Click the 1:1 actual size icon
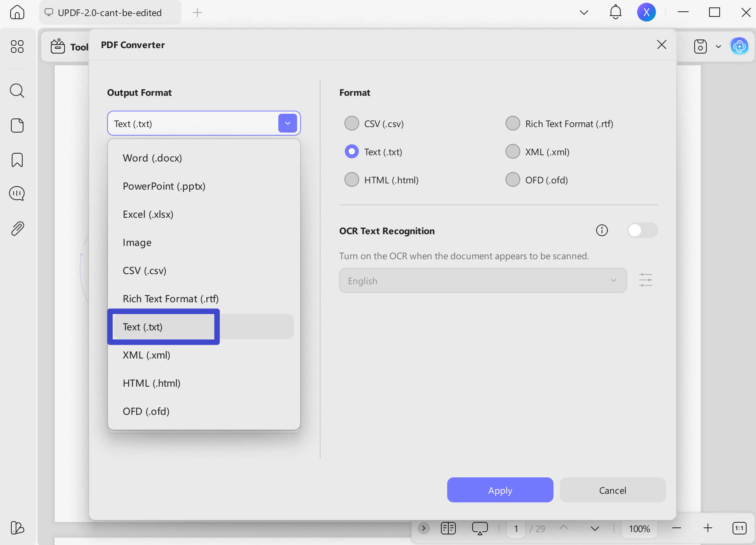Screen dimensions: 756x545 pyautogui.click(x=740, y=529)
